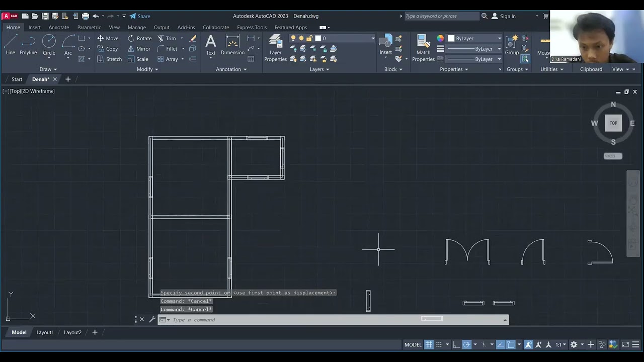Image resolution: width=644 pixels, height=362 pixels.
Task: Open the annotation scale 1:1 dropdown
Action: pyautogui.click(x=560, y=344)
